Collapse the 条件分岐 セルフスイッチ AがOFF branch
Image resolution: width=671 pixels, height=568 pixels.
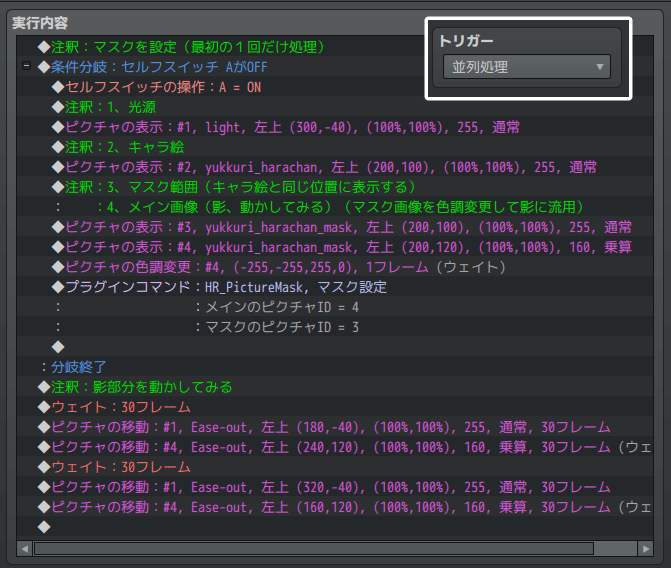pyautogui.click(x=27, y=66)
